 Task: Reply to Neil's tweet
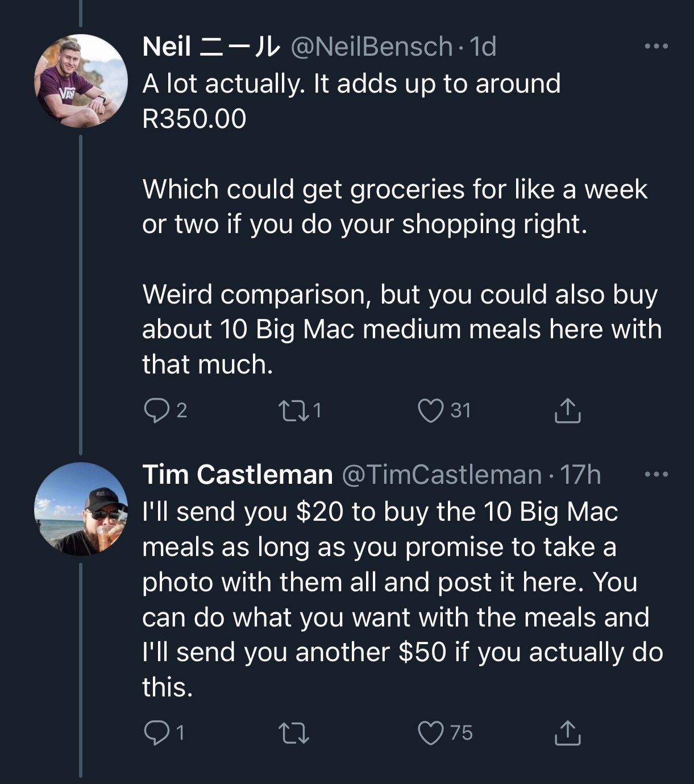[153, 410]
